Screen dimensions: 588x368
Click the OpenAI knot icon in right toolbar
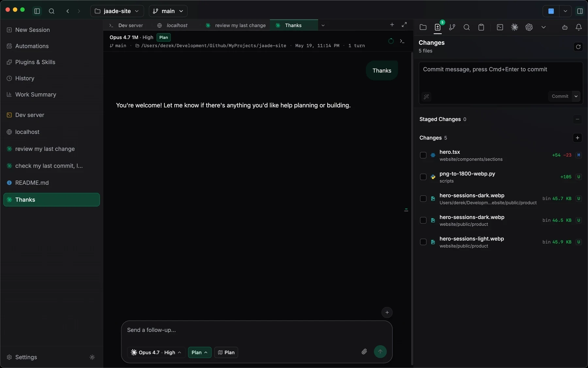(529, 27)
